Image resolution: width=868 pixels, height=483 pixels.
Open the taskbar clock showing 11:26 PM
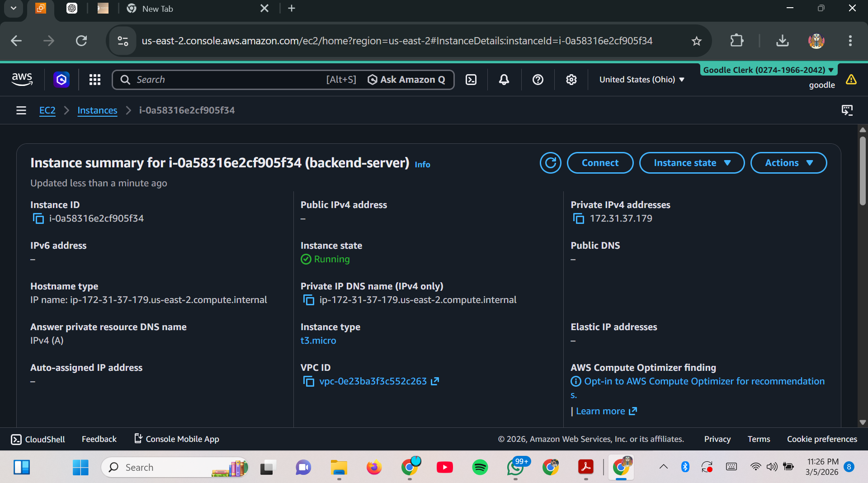[x=822, y=467]
